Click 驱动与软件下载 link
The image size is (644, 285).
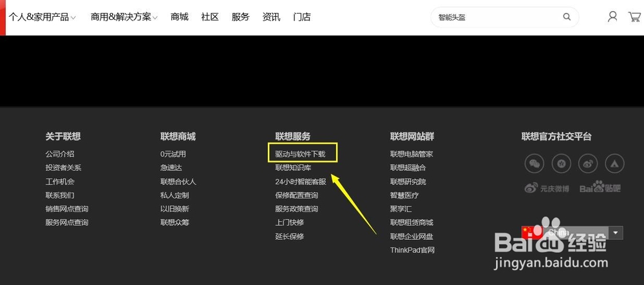pyautogui.click(x=300, y=154)
